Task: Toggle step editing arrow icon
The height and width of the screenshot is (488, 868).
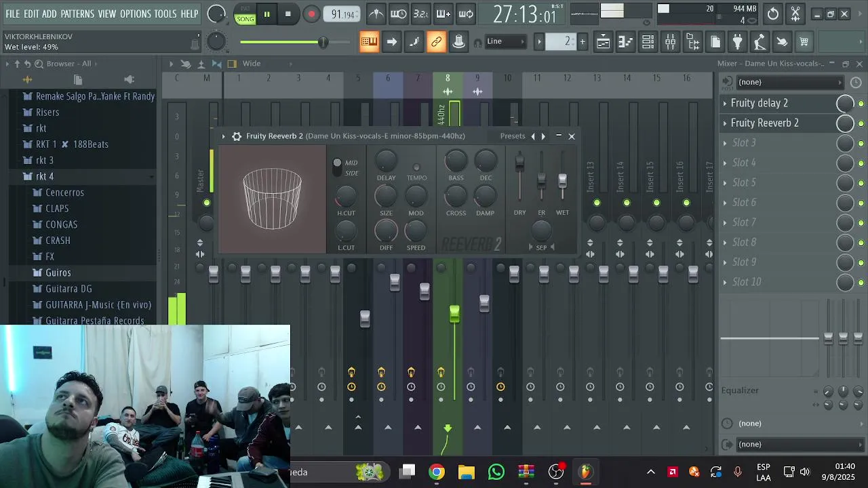Action: point(392,41)
